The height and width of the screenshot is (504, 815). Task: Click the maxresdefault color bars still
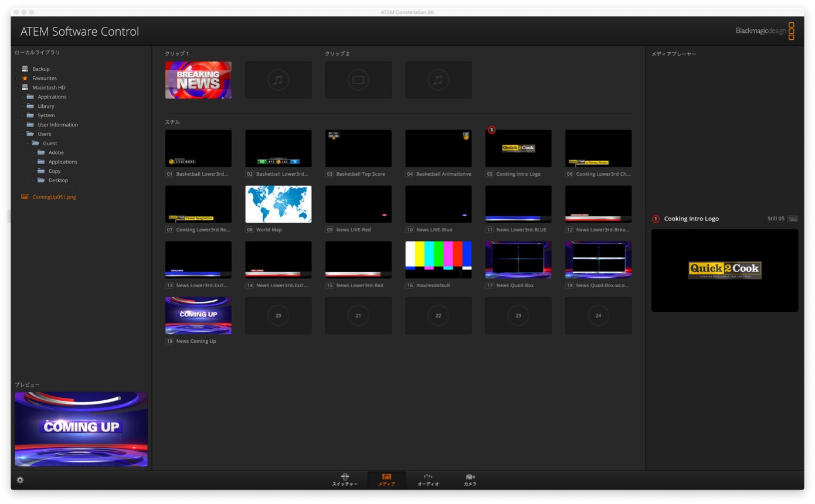438,260
